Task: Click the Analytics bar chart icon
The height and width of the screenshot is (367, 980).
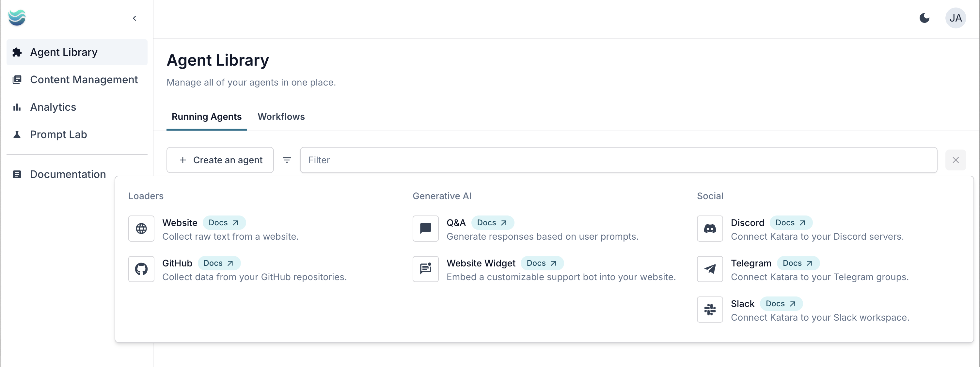Action: [17, 107]
